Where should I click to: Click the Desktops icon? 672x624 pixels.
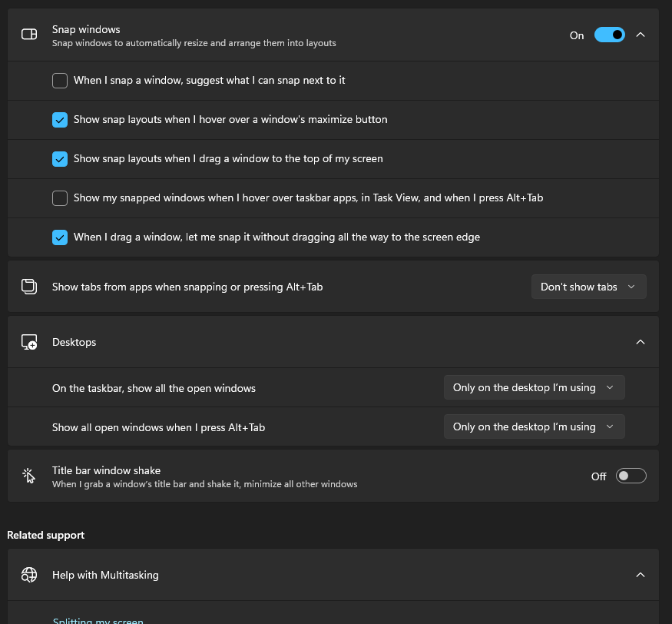point(29,342)
